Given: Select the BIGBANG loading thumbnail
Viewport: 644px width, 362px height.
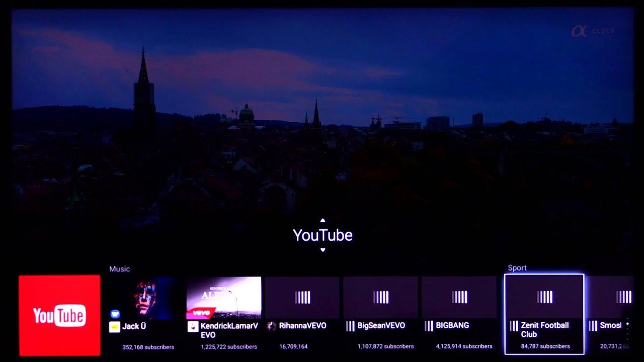Looking at the screenshot, I should [459, 298].
